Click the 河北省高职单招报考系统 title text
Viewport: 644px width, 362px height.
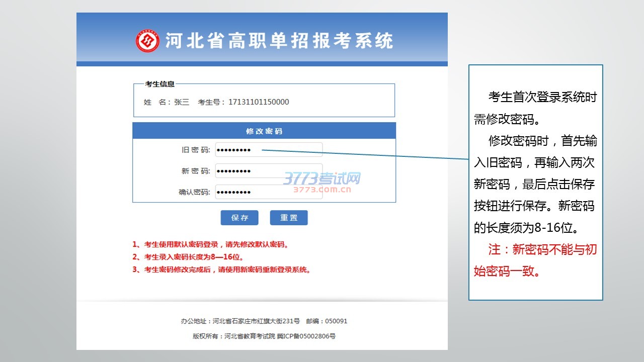[279, 41]
